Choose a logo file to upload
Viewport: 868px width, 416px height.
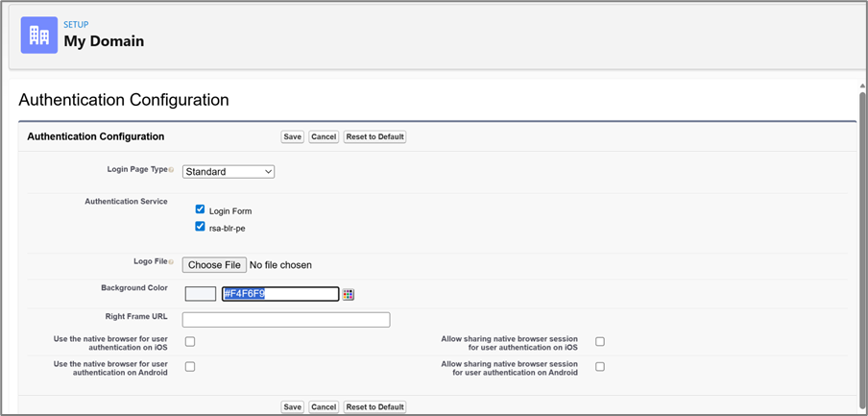(x=214, y=264)
